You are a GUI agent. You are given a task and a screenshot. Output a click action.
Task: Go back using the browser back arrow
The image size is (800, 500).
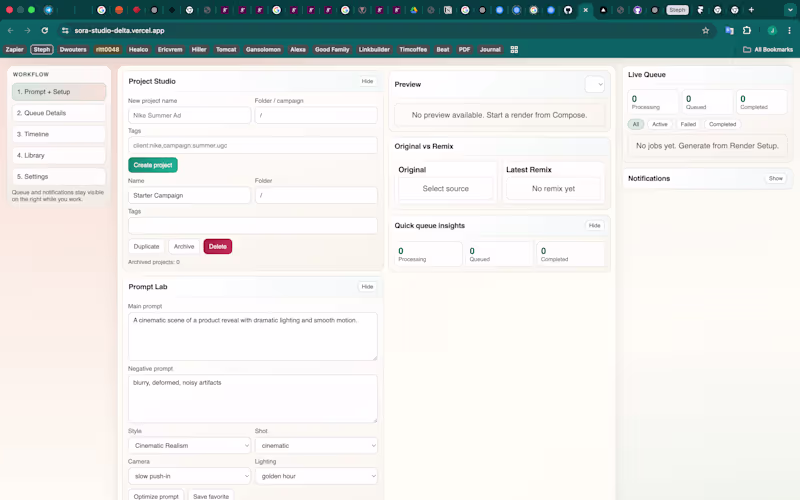click(10, 31)
